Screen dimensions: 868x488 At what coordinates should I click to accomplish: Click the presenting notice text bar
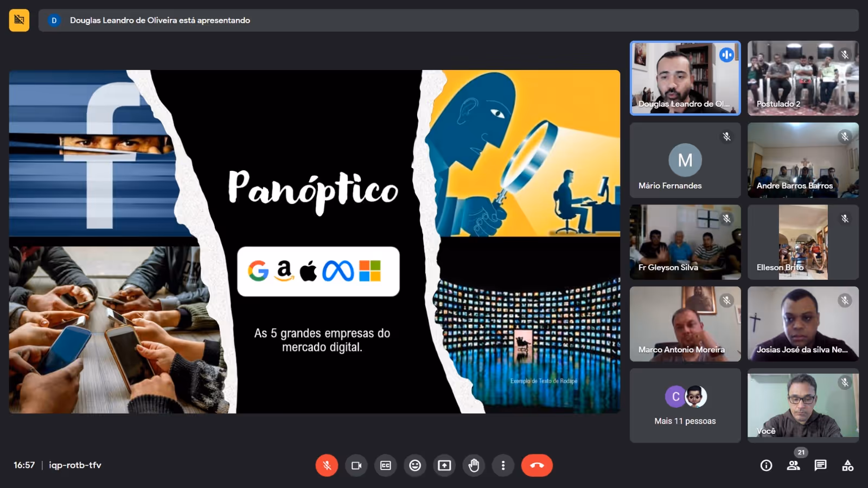point(448,21)
